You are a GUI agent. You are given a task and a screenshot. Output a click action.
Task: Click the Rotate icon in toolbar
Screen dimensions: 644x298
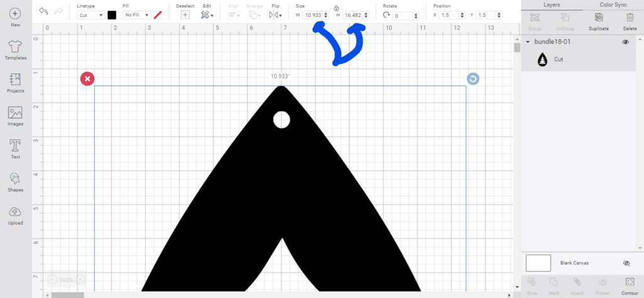tap(386, 15)
